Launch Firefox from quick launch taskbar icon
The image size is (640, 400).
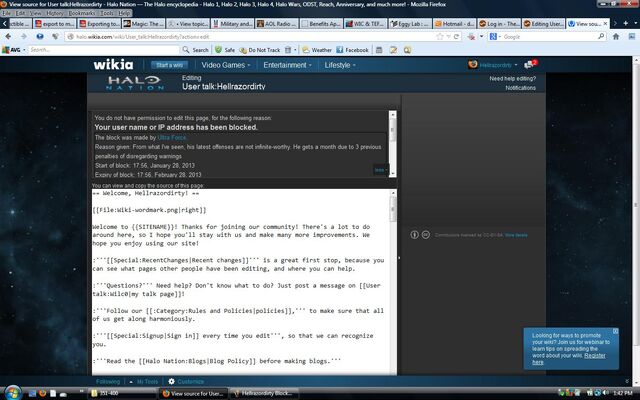click(42, 393)
